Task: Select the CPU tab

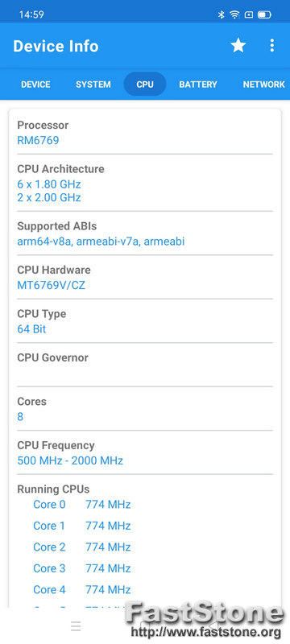Action: tap(145, 85)
